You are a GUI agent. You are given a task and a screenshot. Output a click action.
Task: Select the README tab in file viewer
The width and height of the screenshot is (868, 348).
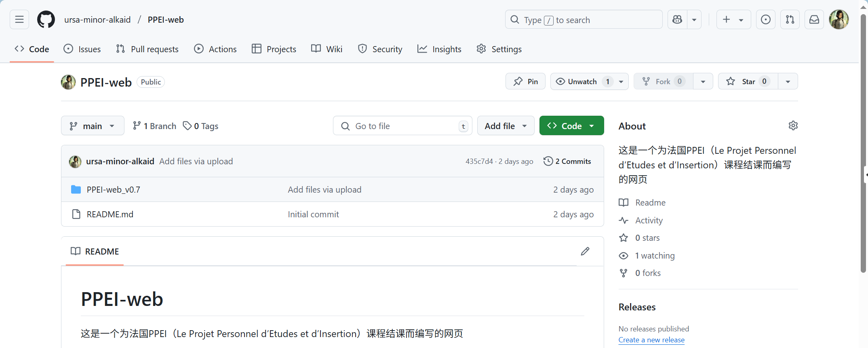[95, 251]
